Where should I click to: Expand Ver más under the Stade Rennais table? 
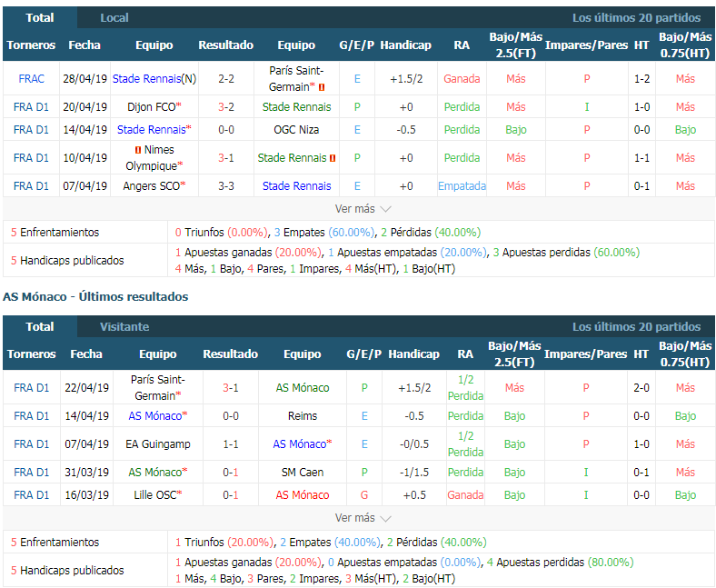pos(363,209)
